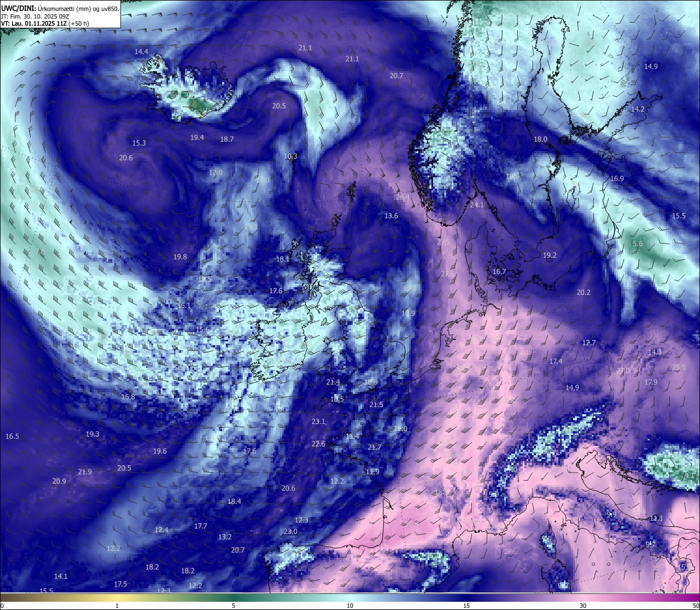This screenshot has height=610, width=700.
Task: Click the value 20.9 on the map
Action: [x=59, y=481]
